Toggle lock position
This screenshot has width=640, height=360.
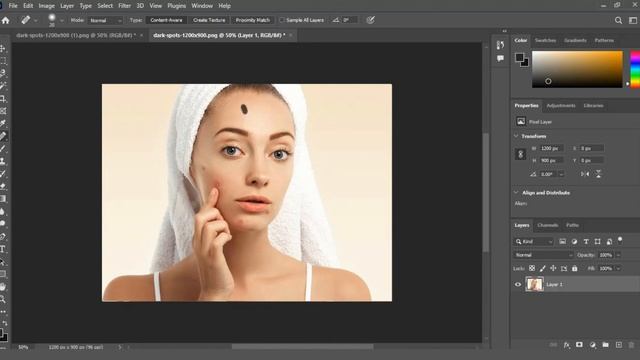[x=553, y=268]
